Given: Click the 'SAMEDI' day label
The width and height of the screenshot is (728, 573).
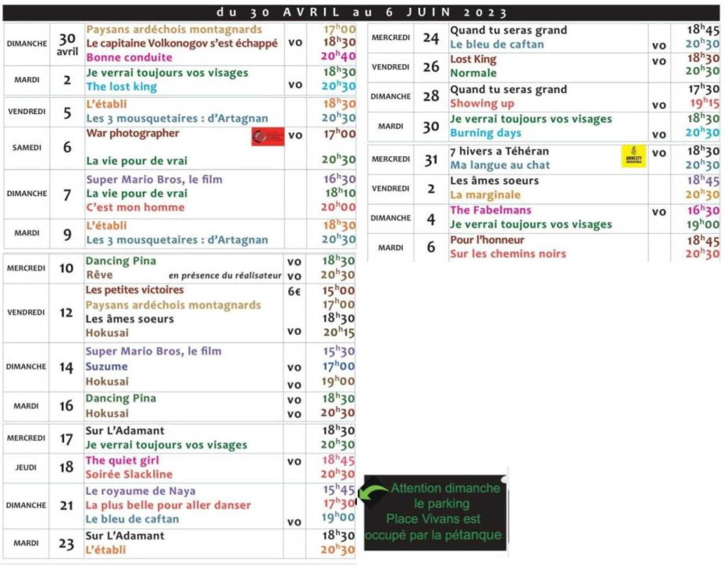Looking at the screenshot, I should [x=27, y=148].
